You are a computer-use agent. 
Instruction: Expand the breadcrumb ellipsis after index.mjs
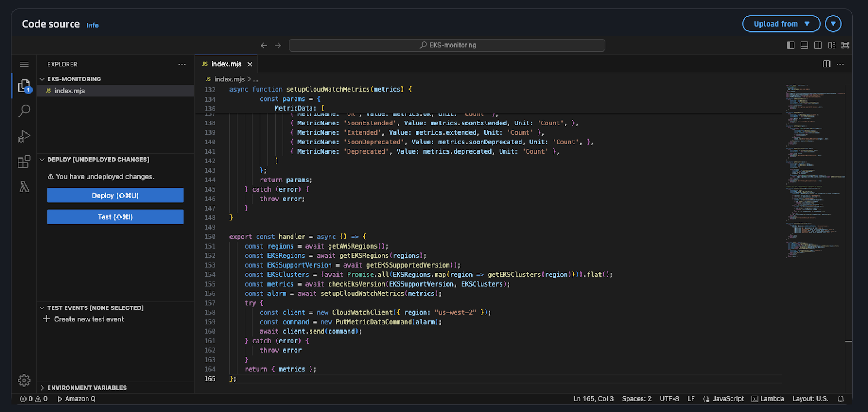(256, 79)
